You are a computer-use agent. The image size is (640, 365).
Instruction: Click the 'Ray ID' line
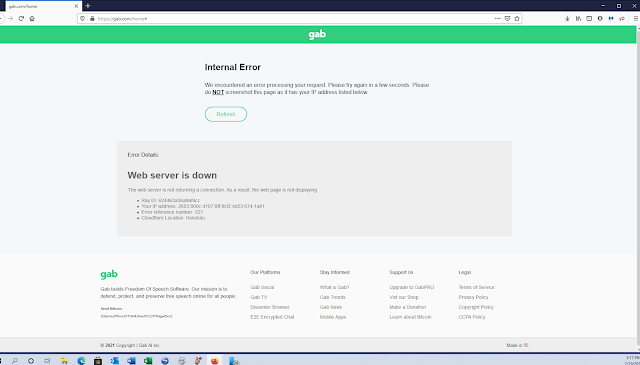(171, 200)
